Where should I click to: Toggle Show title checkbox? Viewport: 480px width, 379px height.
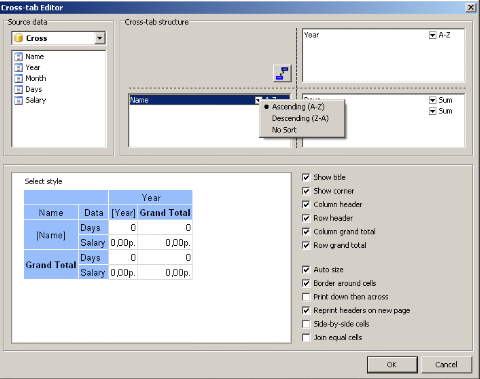306,177
